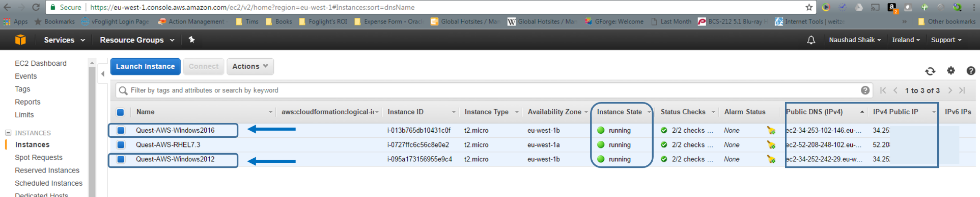The width and height of the screenshot is (980, 197).
Task: Open the Apps grid bookmark icon
Action: click(7, 21)
